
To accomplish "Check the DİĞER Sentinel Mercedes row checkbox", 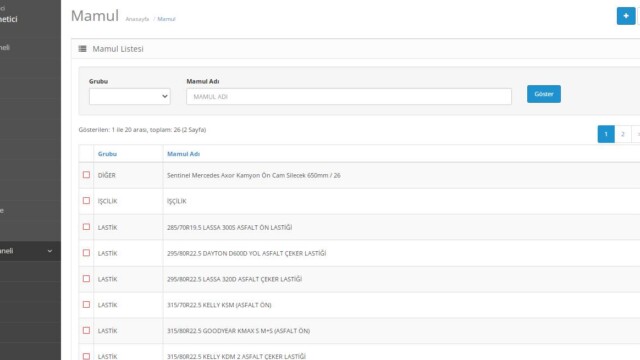I will coord(86,175).
